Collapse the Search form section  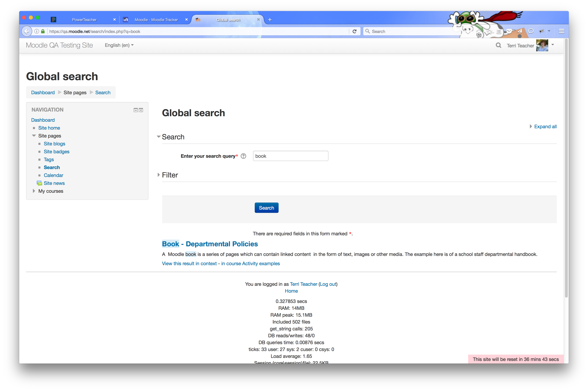click(159, 137)
